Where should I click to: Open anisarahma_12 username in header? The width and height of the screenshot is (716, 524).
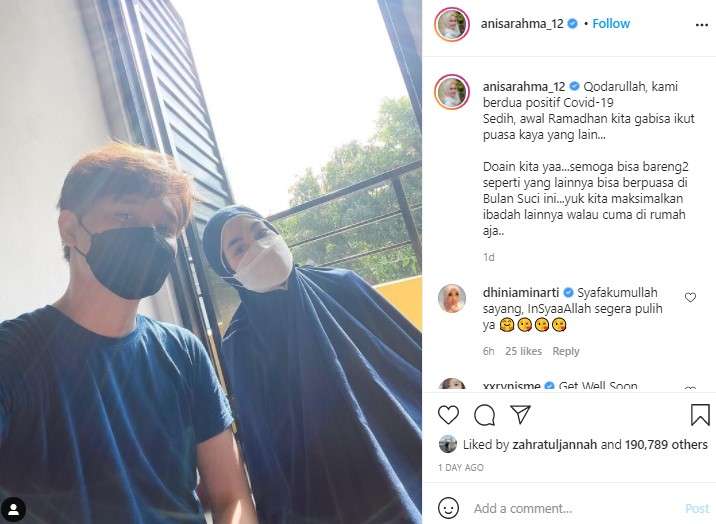pos(522,24)
